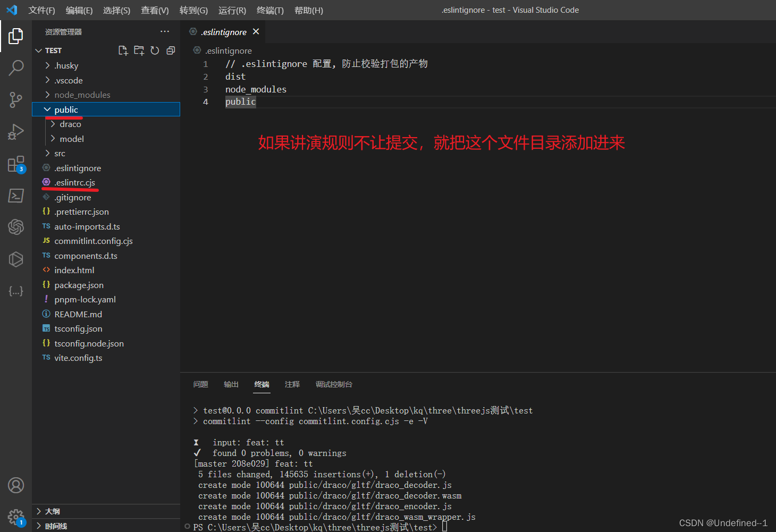
Task: Click the Accounts icon above settings
Action: coord(15,485)
